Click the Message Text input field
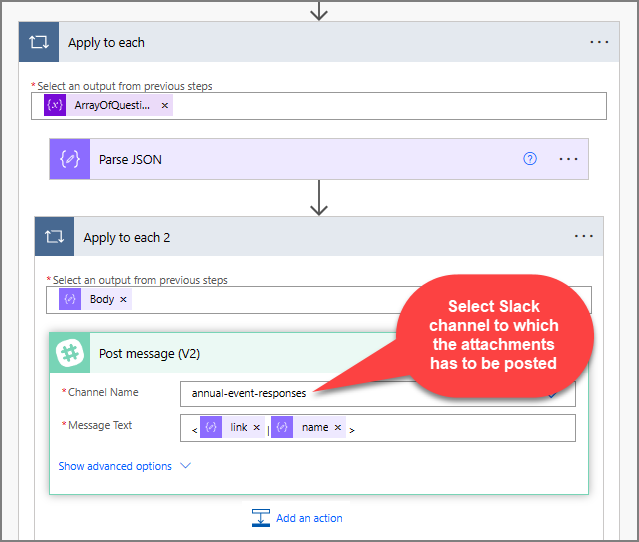 (x=460, y=428)
